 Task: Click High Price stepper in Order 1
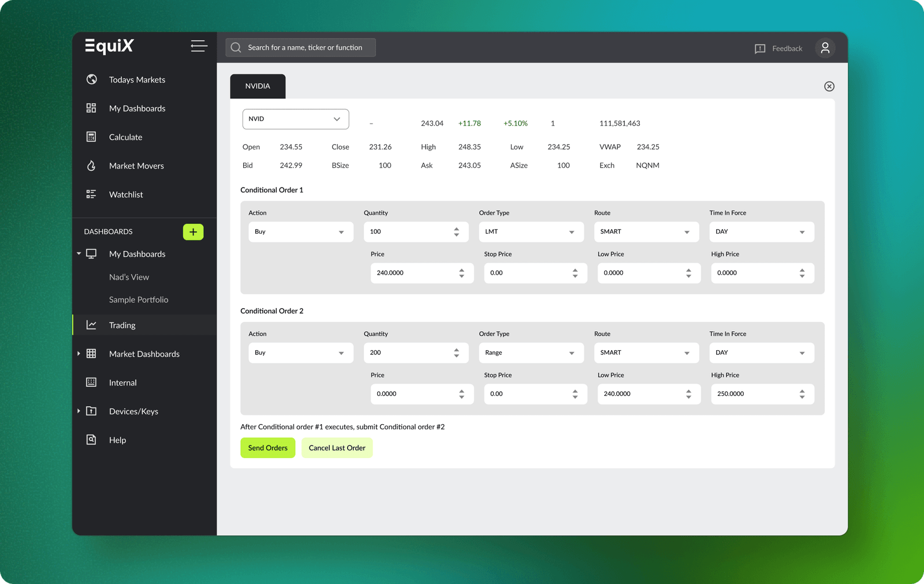point(802,273)
